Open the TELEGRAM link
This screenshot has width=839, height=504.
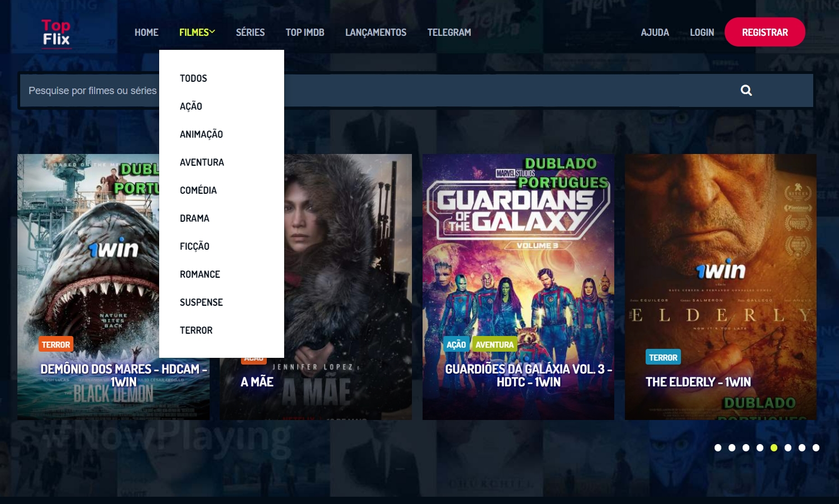click(x=449, y=32)
